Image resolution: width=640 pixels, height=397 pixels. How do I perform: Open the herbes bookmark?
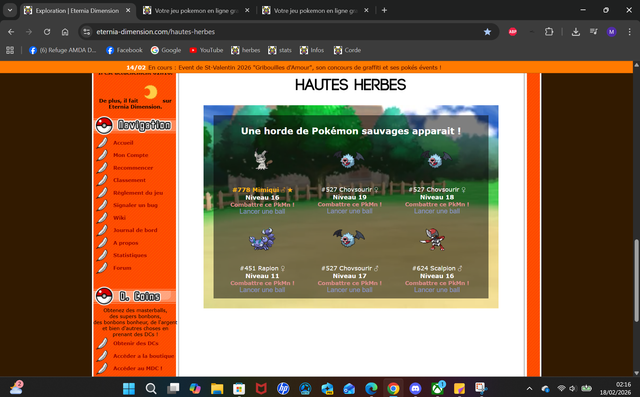tap(245, 50)
